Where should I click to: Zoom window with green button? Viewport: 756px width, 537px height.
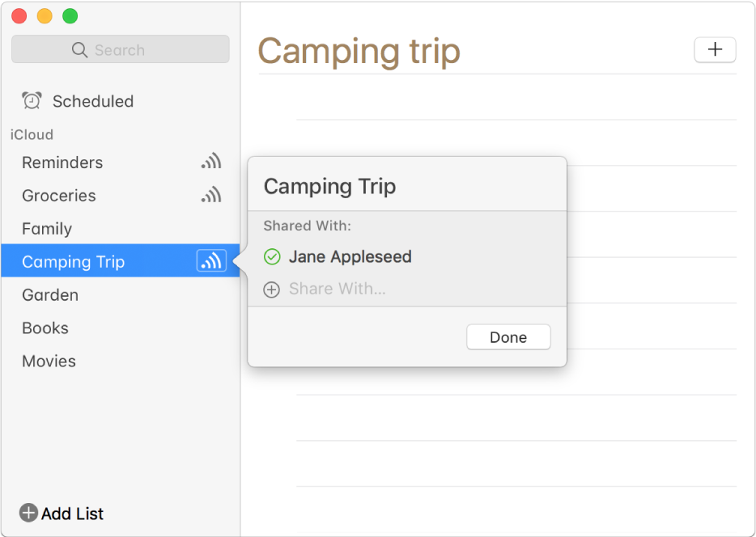tap(70, 16)
